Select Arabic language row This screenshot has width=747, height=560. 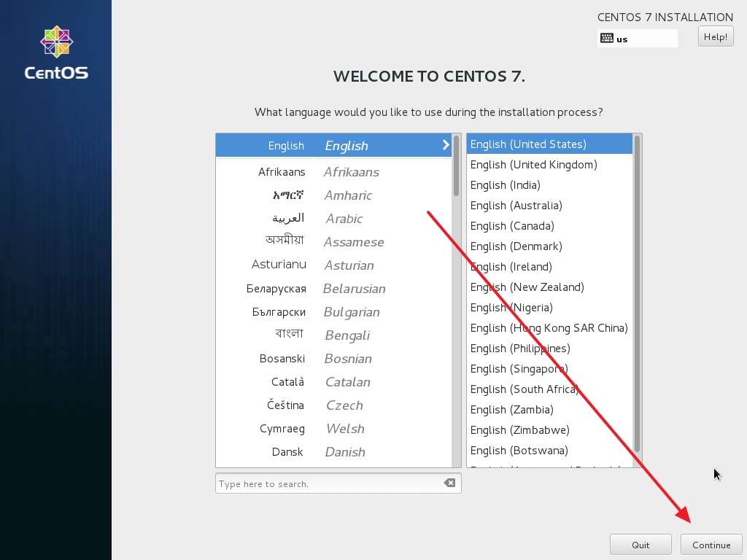333,219
